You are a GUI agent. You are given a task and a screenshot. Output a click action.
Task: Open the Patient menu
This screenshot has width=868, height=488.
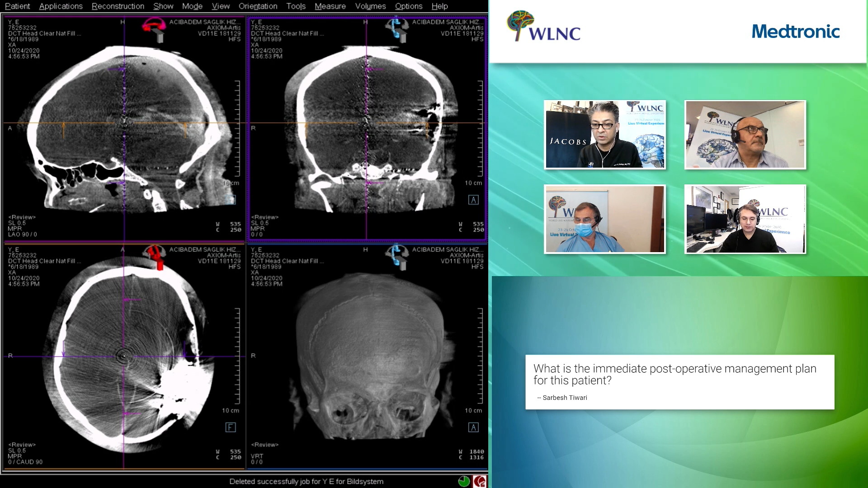coord(17,6)
